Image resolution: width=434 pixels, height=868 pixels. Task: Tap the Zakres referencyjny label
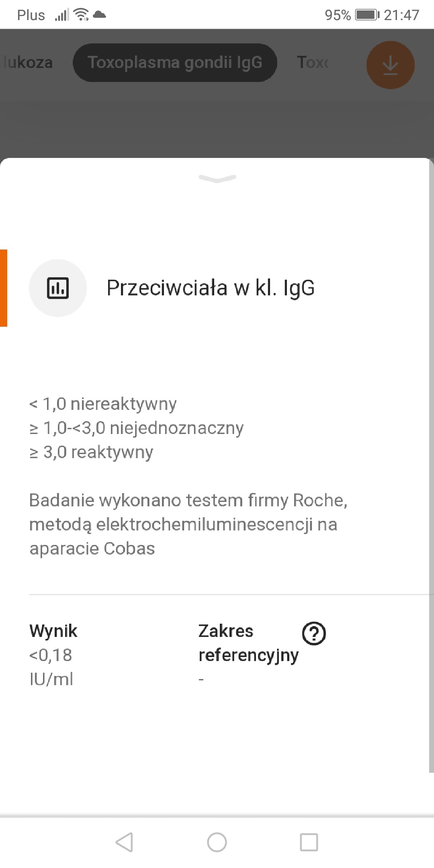point(248,643)
